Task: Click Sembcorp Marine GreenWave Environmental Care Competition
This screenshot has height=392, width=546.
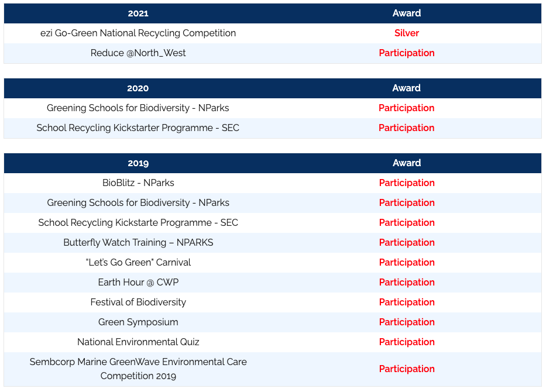Action: [138, 369]
